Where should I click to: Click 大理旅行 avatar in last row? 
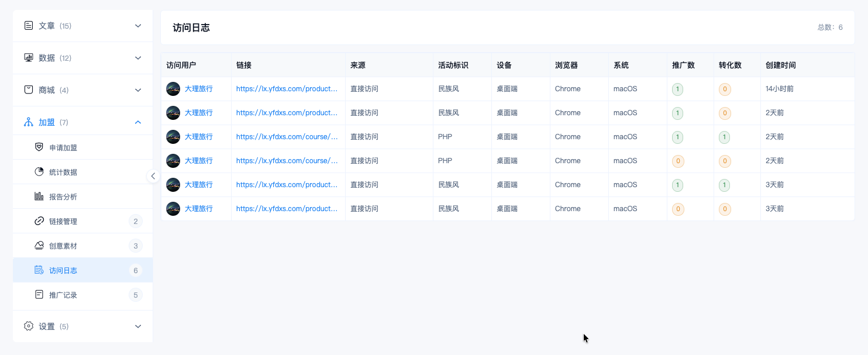coord(173,209)
